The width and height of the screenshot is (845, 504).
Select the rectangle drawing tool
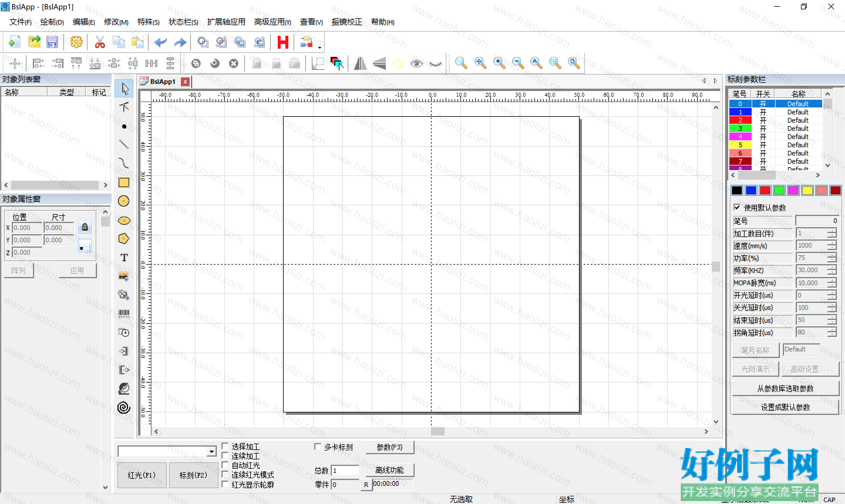click(124, 182)
